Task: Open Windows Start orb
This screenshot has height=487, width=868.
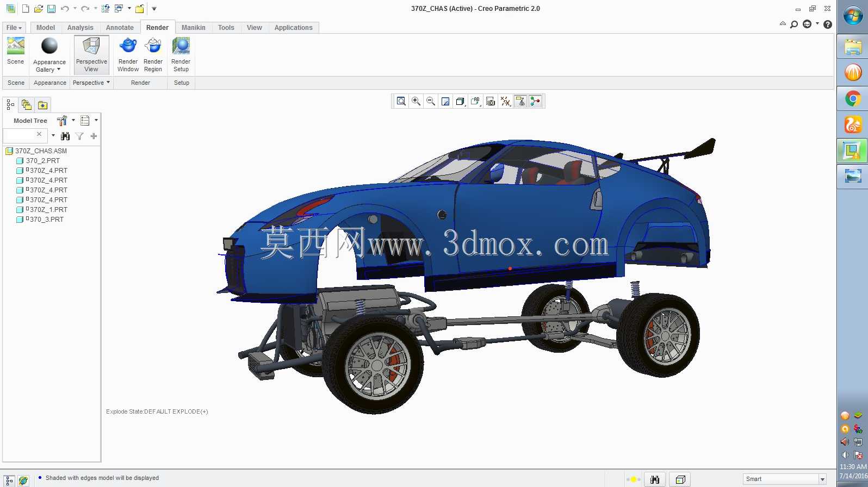Action: click(x=853, y=16)
